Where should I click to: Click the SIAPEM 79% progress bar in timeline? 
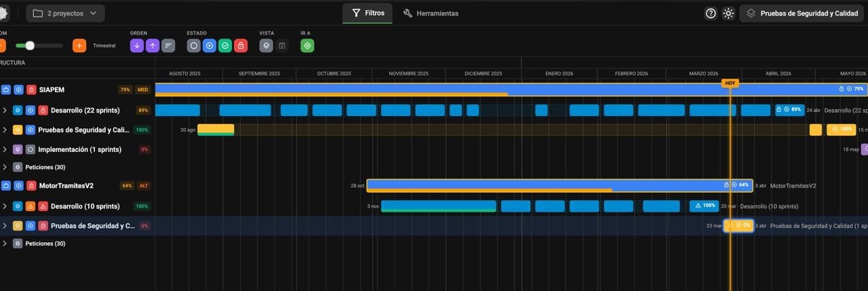[x=511, y=89]
